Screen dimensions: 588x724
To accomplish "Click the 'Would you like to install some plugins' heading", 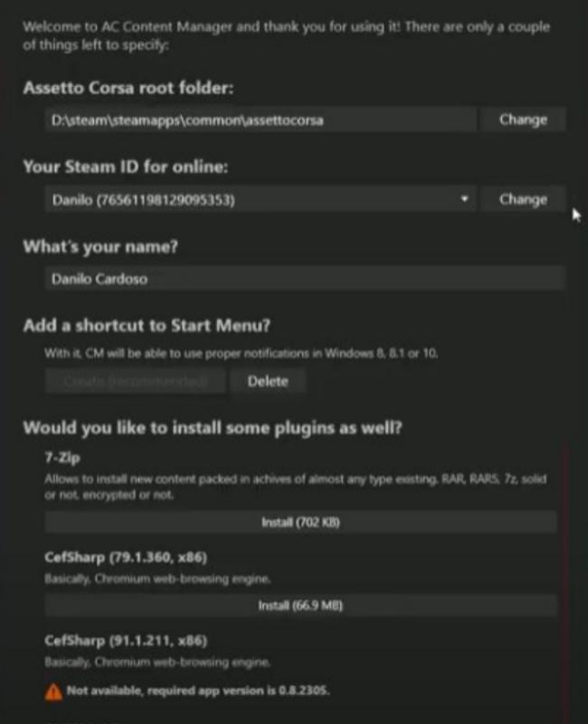I will pos(212,427).
